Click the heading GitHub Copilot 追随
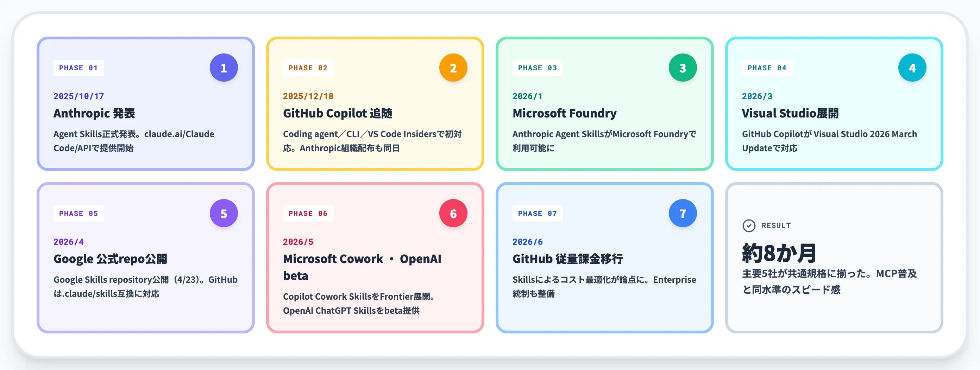 tap(338, 113)
